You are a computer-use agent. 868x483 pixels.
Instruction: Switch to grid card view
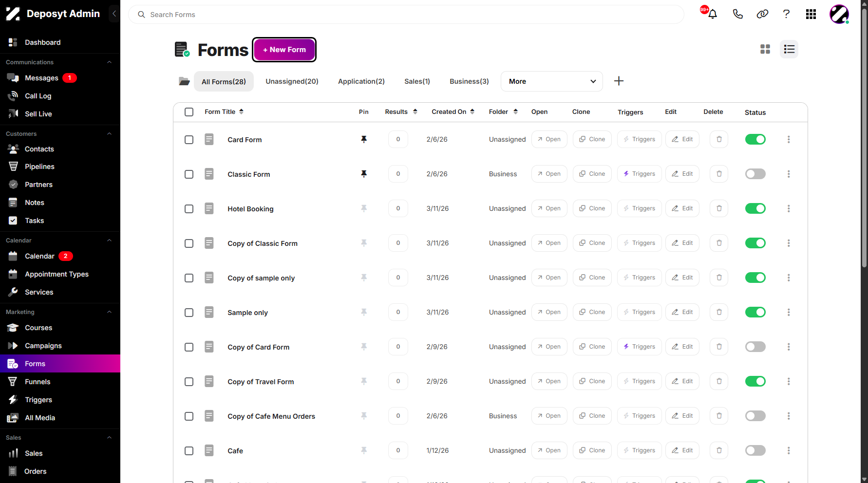coord(765,49)
